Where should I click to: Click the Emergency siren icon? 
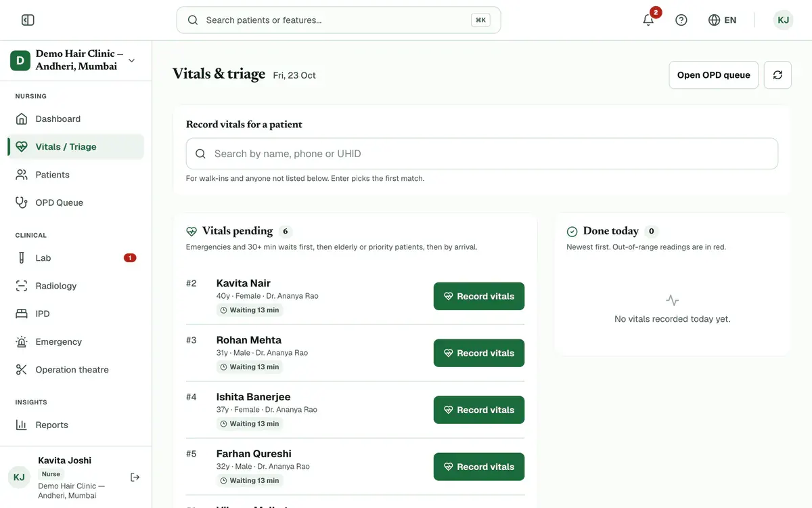coord(22,342)
